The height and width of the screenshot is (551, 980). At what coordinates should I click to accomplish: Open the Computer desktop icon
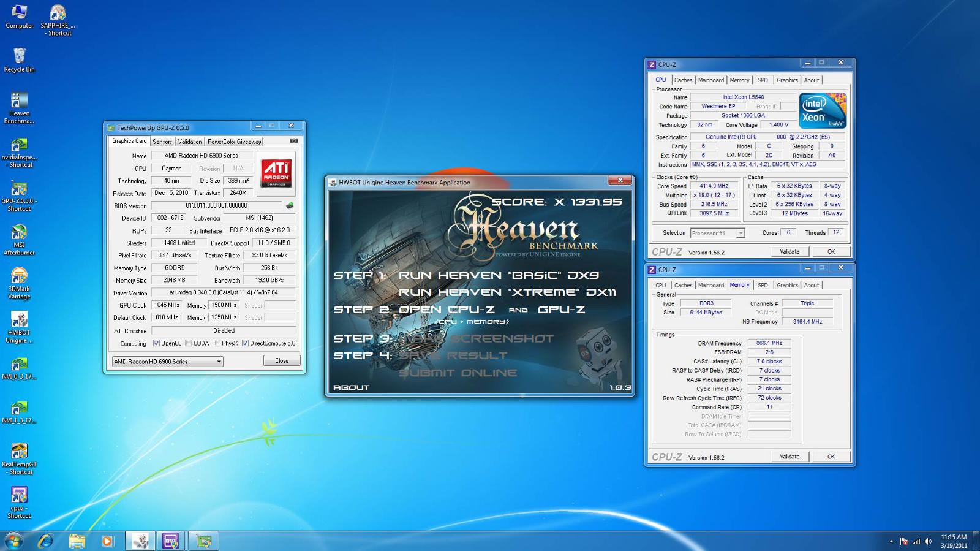point(19,17)
